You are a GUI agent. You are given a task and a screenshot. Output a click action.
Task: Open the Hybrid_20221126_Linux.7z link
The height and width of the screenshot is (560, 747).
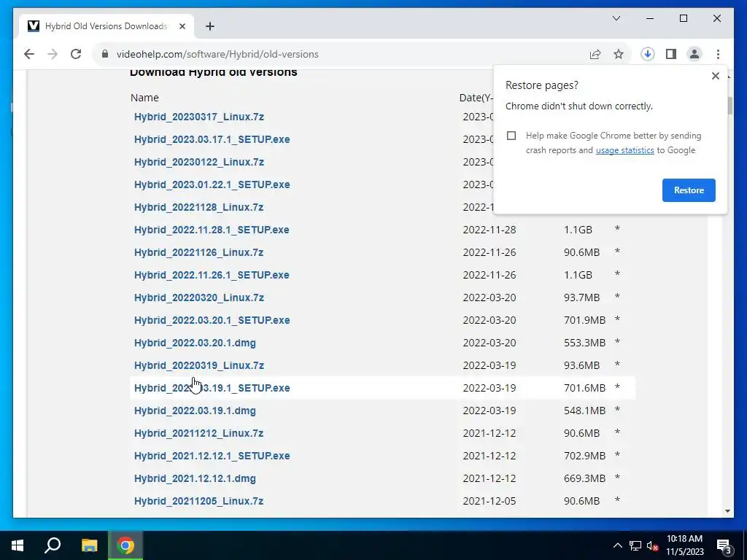(198, 252)
